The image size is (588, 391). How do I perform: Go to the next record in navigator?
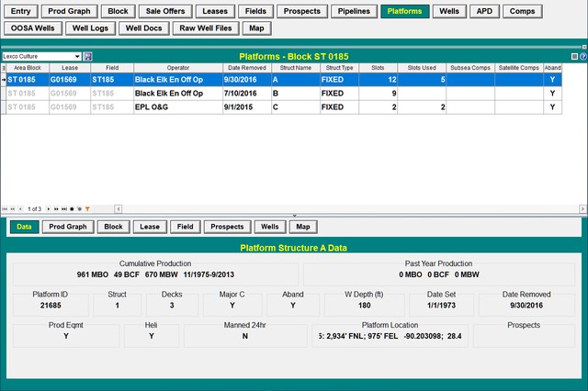pyautogui.click(x=51, y=209)
